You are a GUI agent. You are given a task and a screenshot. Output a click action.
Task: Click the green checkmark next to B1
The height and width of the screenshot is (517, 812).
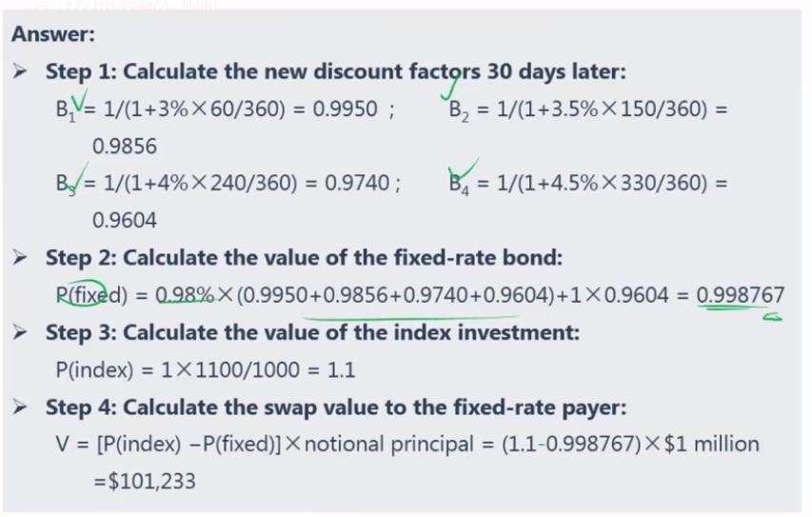tap(79, 101)
